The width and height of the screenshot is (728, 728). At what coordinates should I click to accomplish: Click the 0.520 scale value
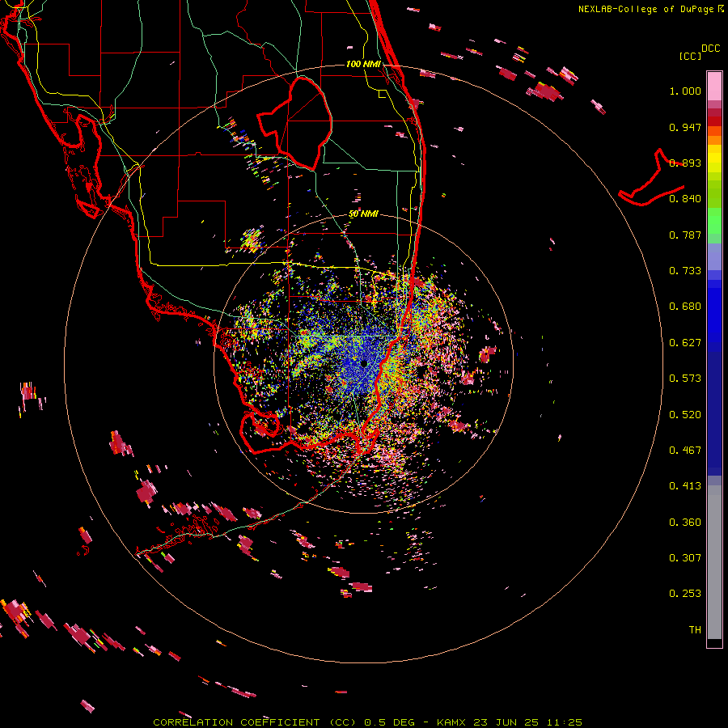685,415
